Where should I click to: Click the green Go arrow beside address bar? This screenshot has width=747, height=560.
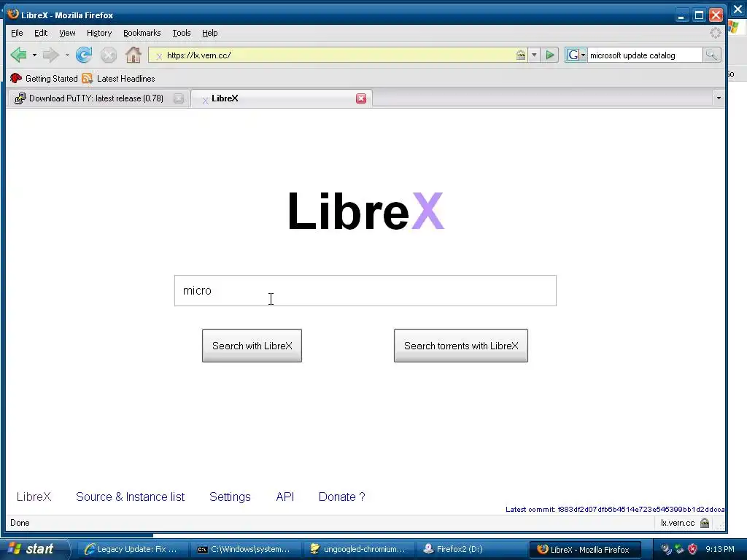(550, 55)
